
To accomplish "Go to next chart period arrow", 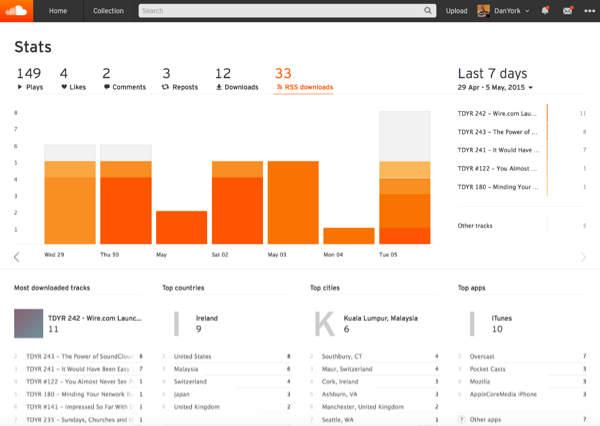I will click(x=583, y=257).
